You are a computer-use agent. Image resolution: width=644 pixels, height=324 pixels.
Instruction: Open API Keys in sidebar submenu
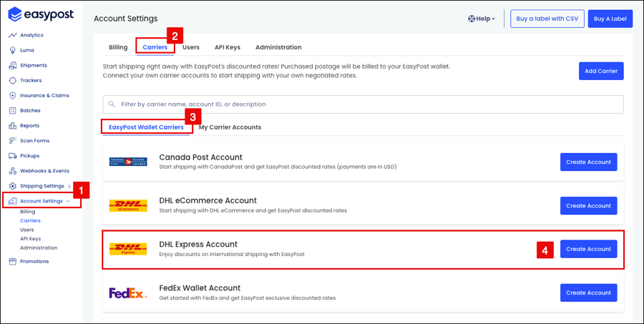coord(30,239)
